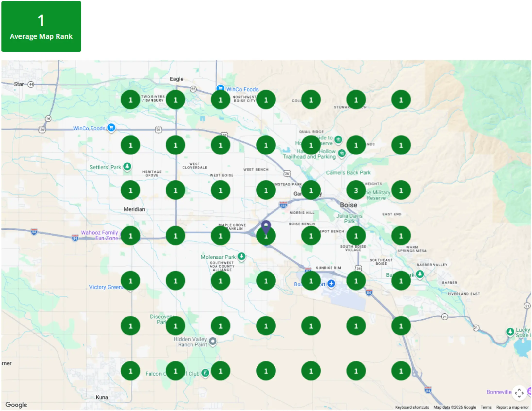Click the Average Map Rank green card
The height and width of the screenshot is (411, 532).
coord(41,26)
